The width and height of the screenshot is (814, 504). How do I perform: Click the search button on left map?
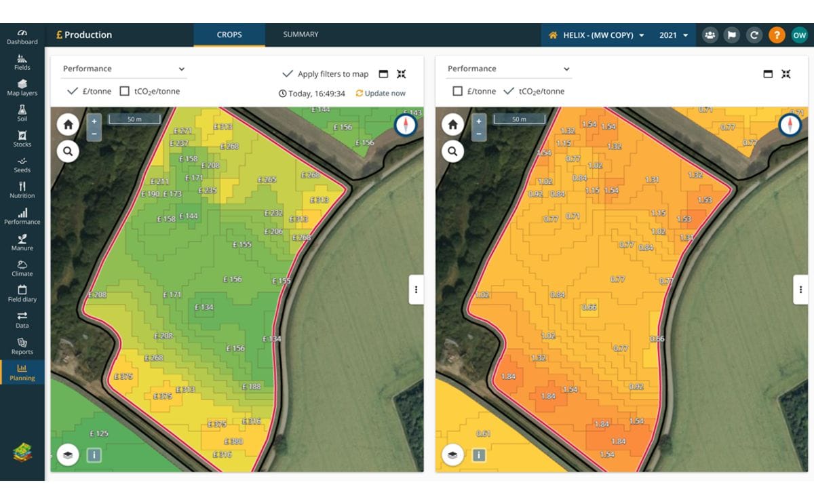click(x=68, y=151)
